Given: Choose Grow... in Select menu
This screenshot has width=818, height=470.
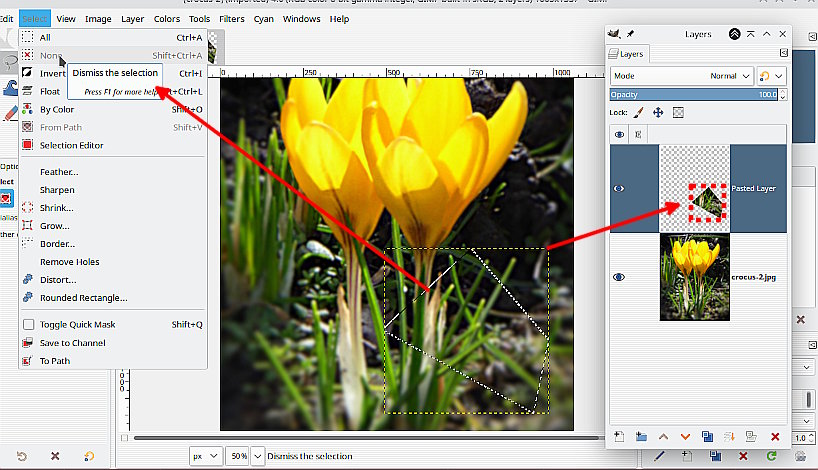Looking at the screenshot, I should (113, 226).
